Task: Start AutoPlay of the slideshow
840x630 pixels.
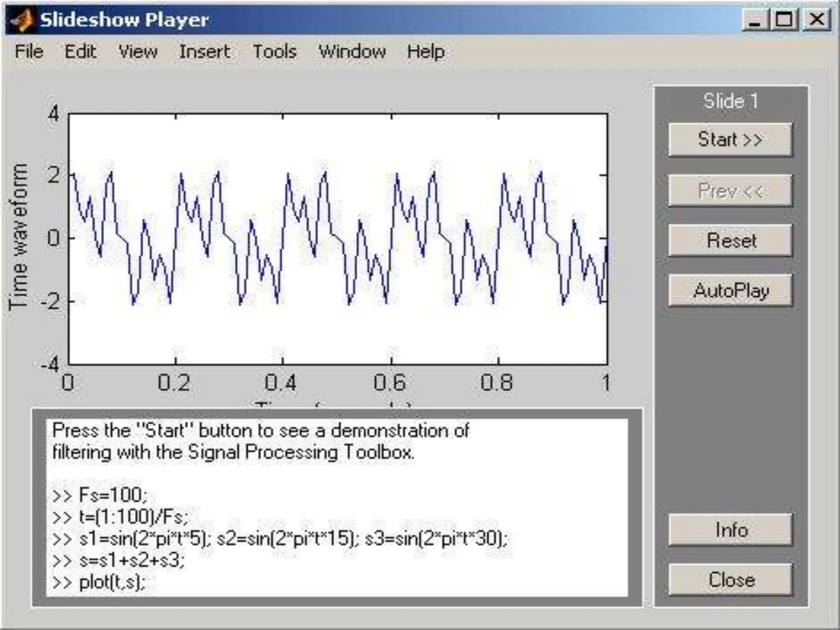Action: (730, 290)
